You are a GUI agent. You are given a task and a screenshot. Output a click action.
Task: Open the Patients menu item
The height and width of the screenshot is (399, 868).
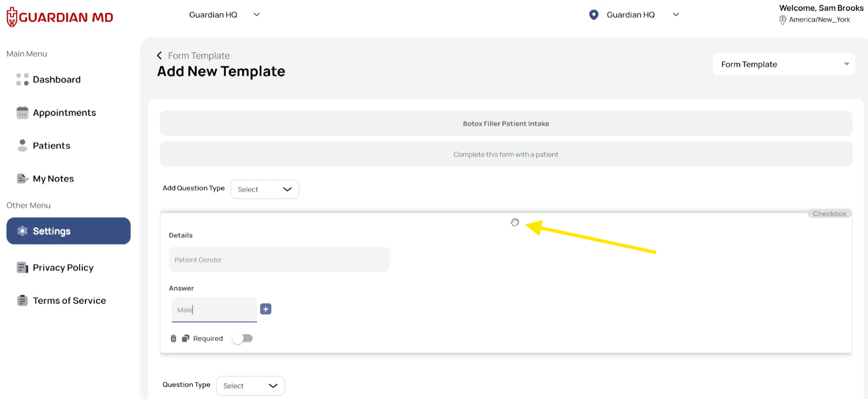click(51, 146)
